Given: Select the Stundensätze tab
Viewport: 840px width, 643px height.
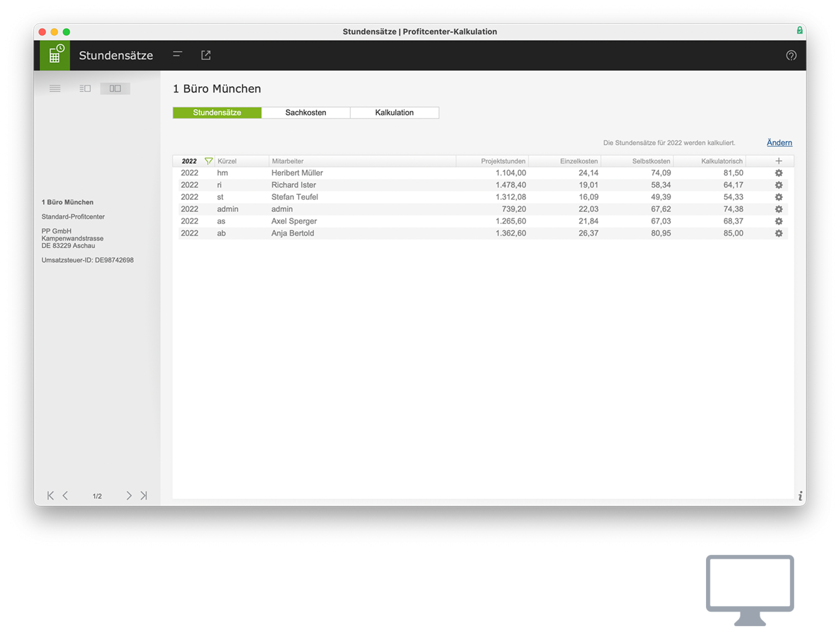Looking at the screenshot, I should click(217, 113).
